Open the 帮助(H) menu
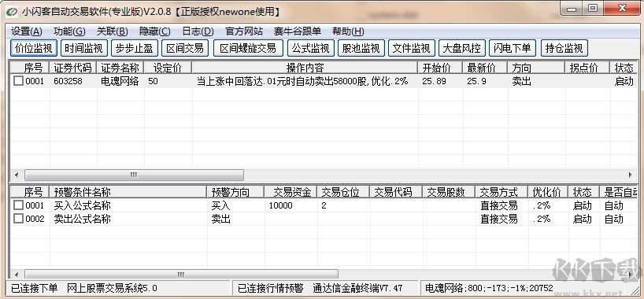This screenshot has height=299, width=644. (348, 31)
